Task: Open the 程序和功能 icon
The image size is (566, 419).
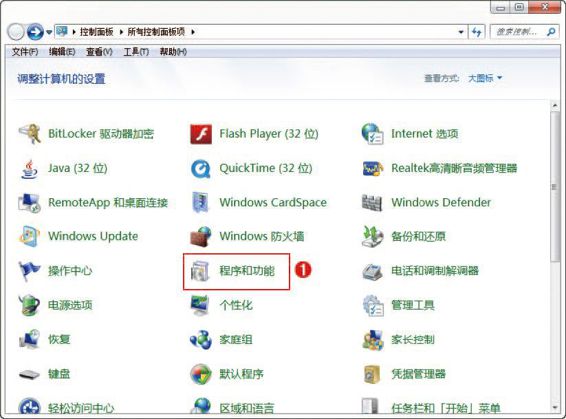Action: (x=200, y=271)
